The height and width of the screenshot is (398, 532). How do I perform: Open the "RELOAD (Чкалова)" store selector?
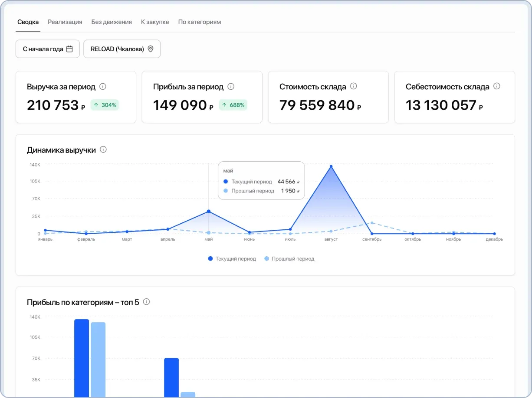point(122,49)
